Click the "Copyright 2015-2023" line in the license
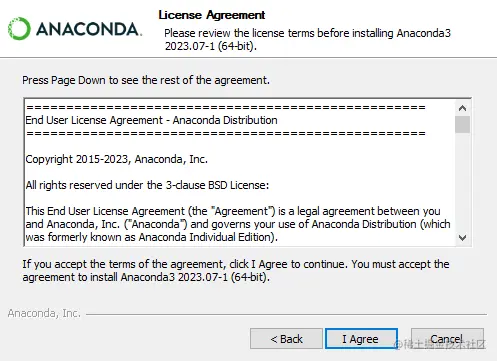The width and height of the screenshot is (497, 361). 117,159
